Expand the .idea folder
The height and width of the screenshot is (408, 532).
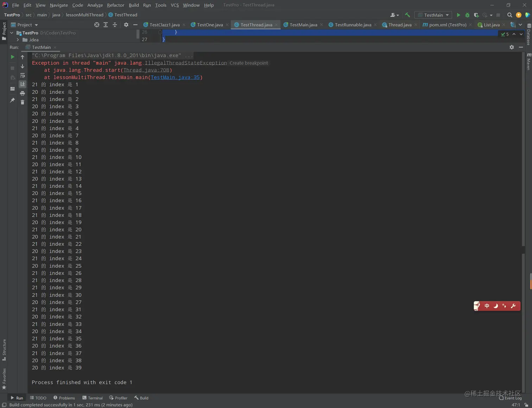point(18,40)
